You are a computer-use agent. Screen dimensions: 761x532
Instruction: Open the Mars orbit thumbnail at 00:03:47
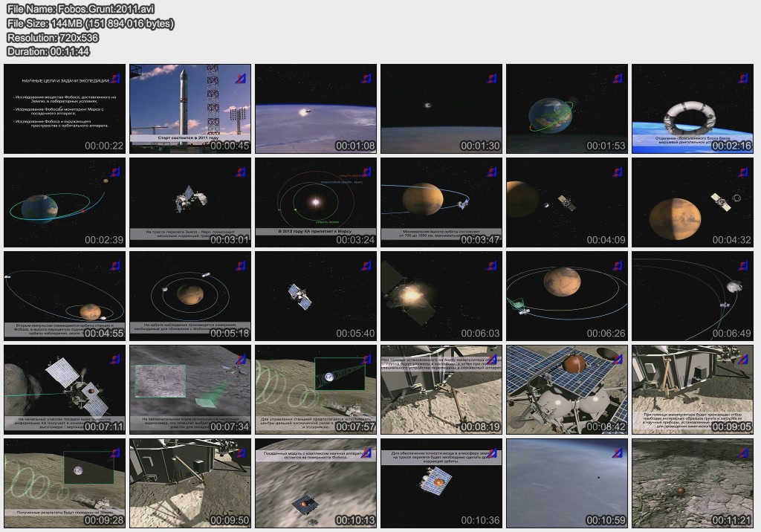coord(441,202)
